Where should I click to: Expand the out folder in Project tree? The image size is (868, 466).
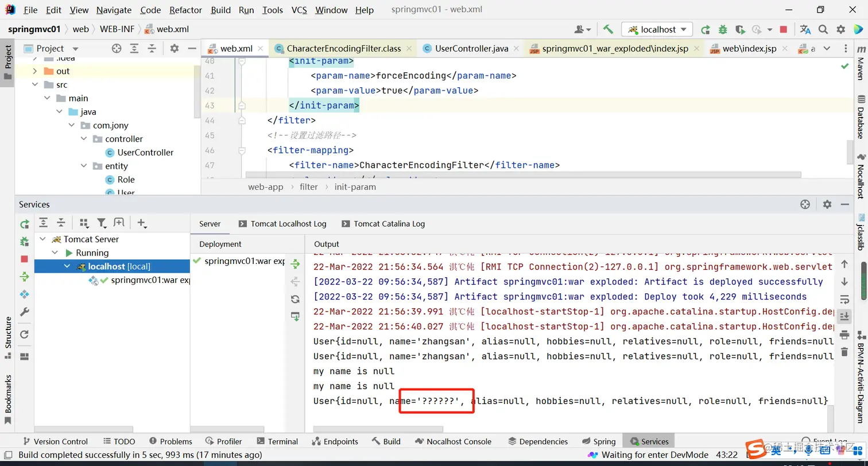(x=35, y=71)
